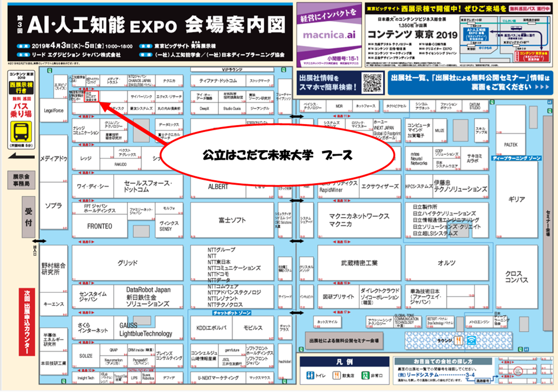Click the QR code for exhibitor search

[x=372, y=83]
